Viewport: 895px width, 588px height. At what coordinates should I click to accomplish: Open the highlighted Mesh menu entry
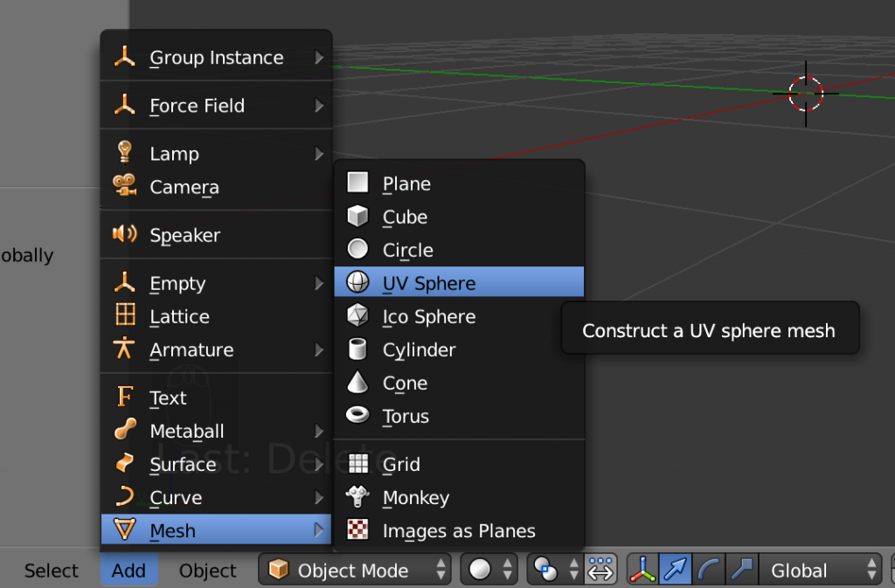216,530
